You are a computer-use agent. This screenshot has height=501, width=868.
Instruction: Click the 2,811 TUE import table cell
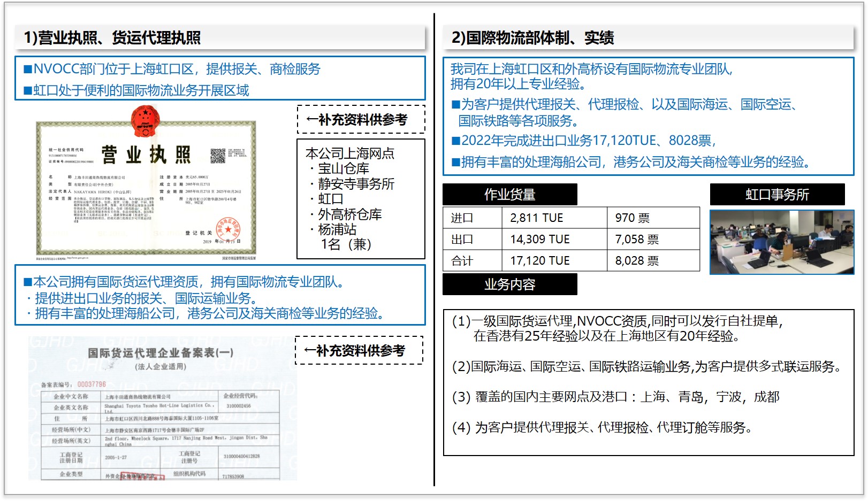(x=554, y=218)
